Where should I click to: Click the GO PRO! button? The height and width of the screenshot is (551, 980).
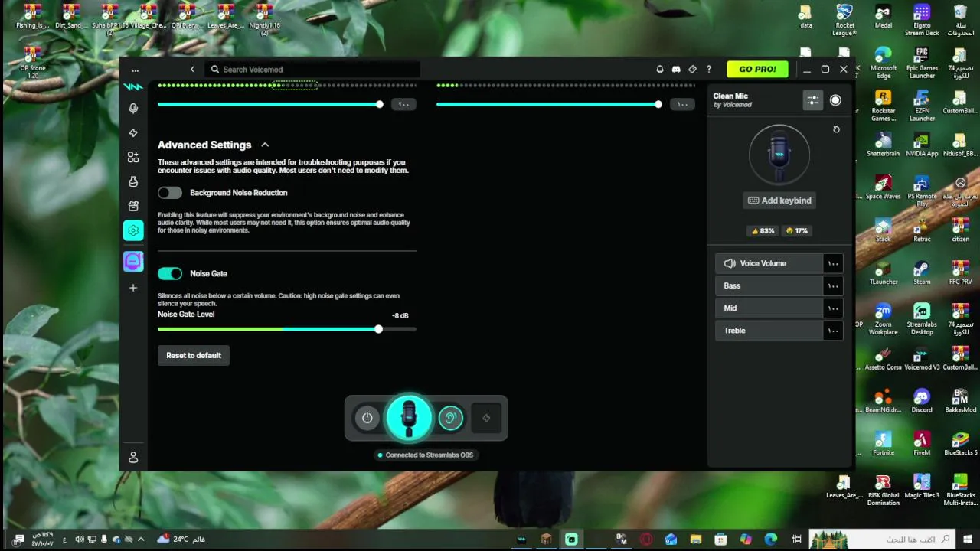757,70
